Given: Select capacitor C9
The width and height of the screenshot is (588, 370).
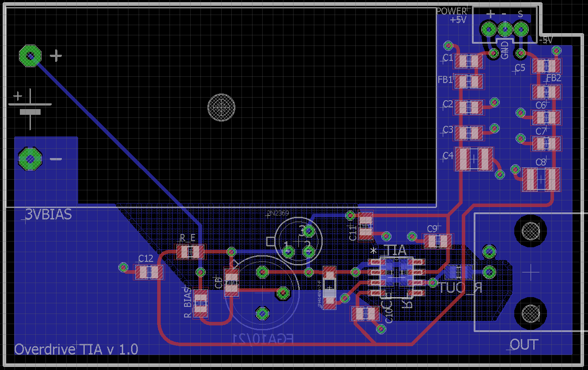Looking at the screenshot, I should coord(438,241).
